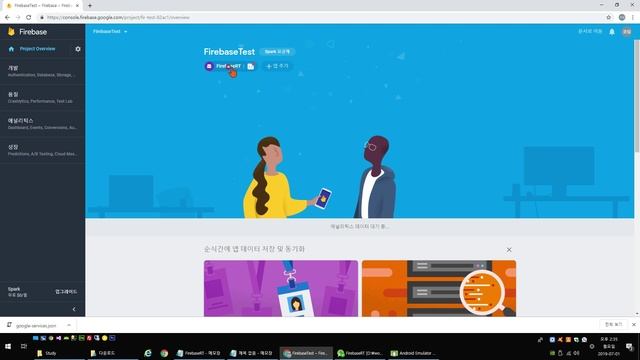The width and height of the screenshot is (640, 360).
Task: Expand the 성장 section in the sidebar
Action: click(42, 150)
